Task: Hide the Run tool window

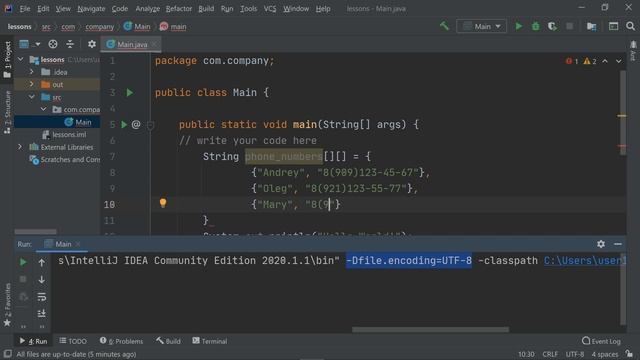Action: pos(618,244)
